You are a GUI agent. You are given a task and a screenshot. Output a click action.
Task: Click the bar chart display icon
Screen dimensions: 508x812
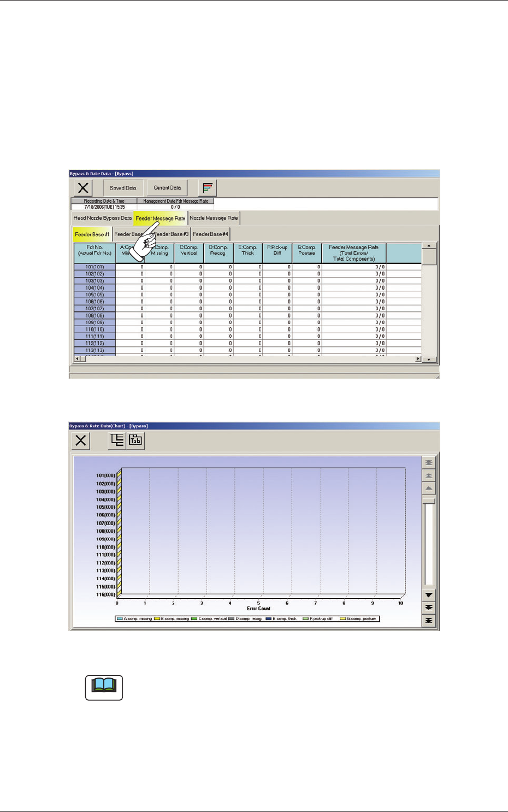[208, 188]
